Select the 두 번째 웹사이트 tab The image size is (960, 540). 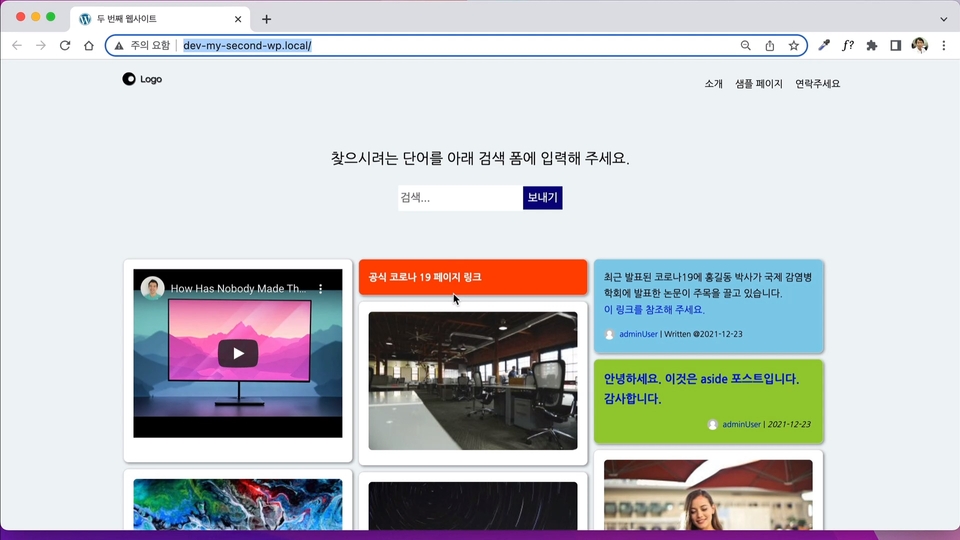pyautogui.click(x=160, y=19)
